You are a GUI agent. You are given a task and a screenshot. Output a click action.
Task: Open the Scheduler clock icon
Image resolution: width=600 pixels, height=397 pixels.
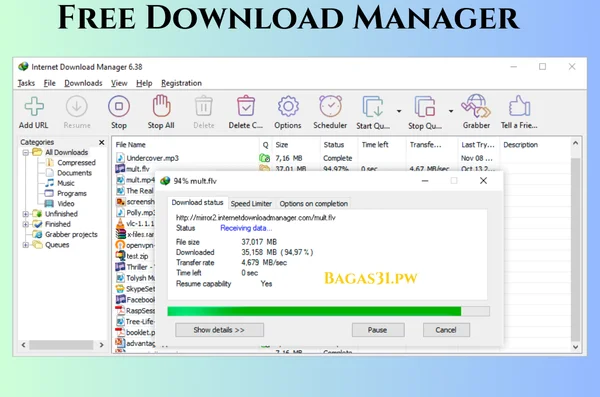(x=330, y=106)
